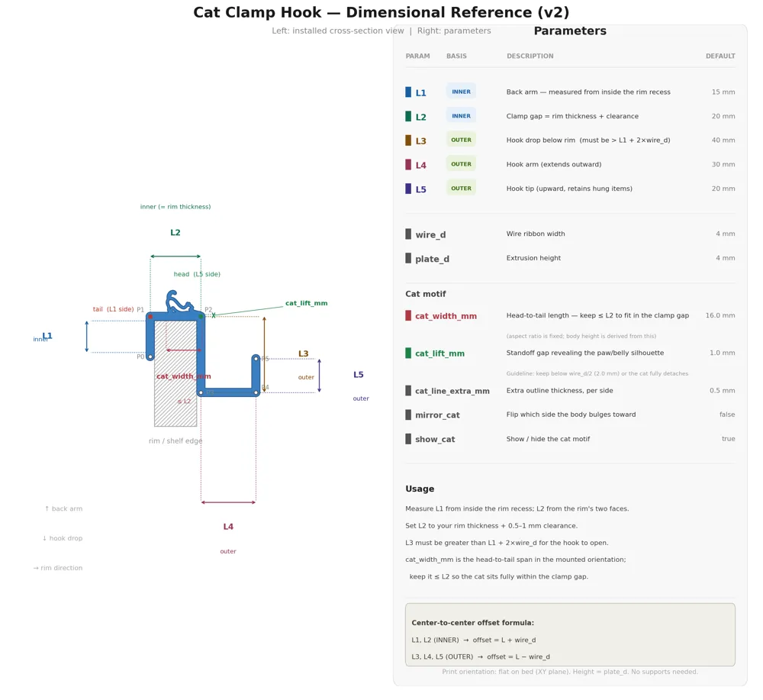Viewport: 763px width, 700px height.
Task: Click the '↓ hook drop' legend entry
Action: tap(63, 538)
